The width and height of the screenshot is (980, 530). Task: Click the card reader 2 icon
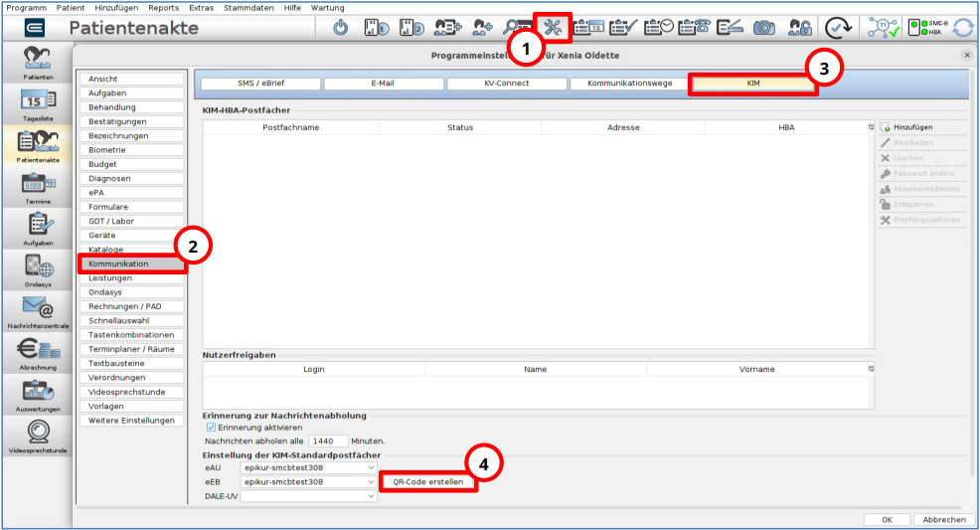[x=411, y=28]
